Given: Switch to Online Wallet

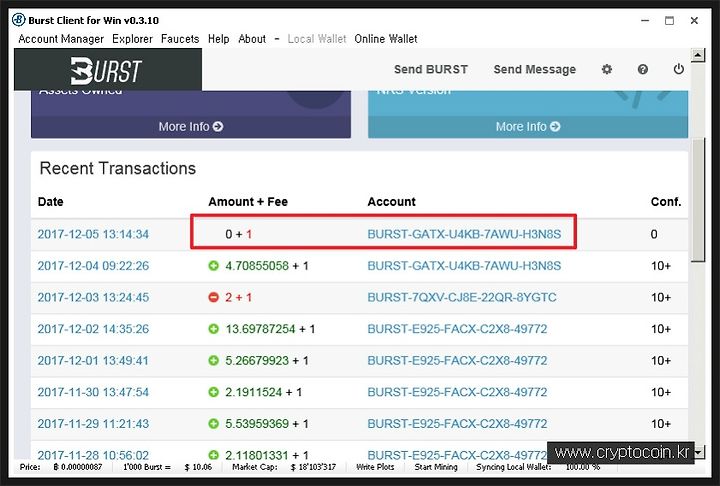Looking at the screenshot, I should point(386,39).
